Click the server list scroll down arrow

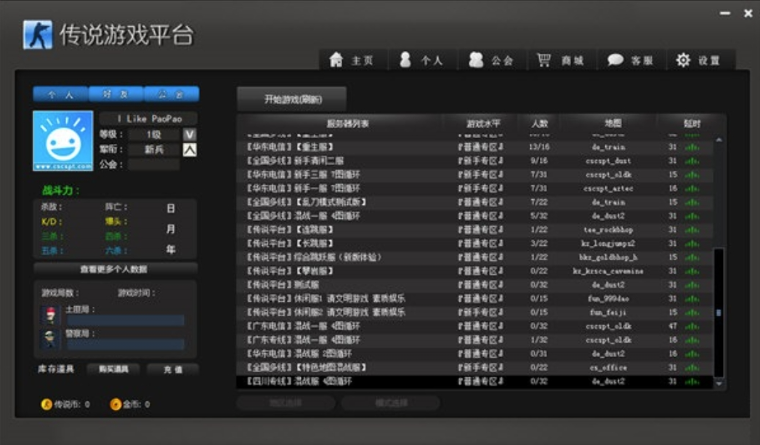(719, 383)
